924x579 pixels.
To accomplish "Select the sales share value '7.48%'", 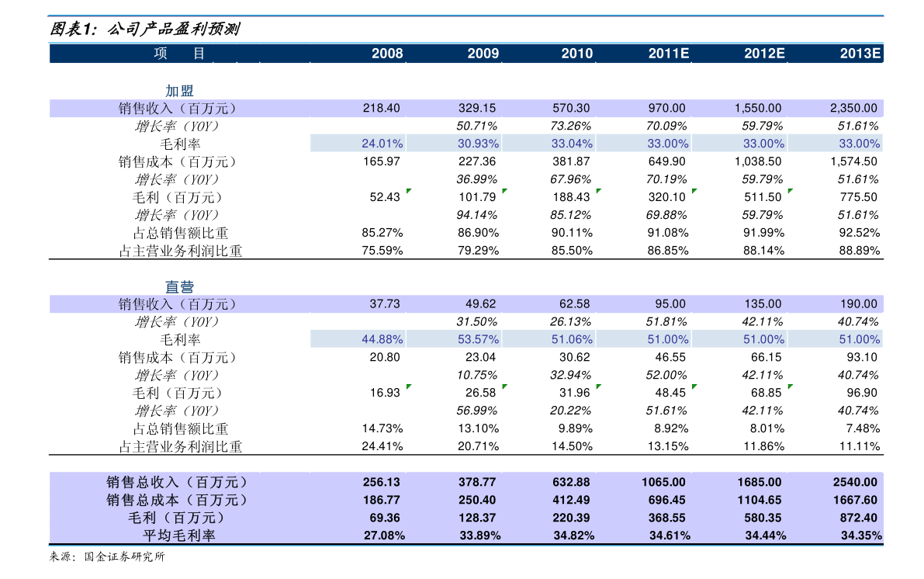I will pos(863,428).
